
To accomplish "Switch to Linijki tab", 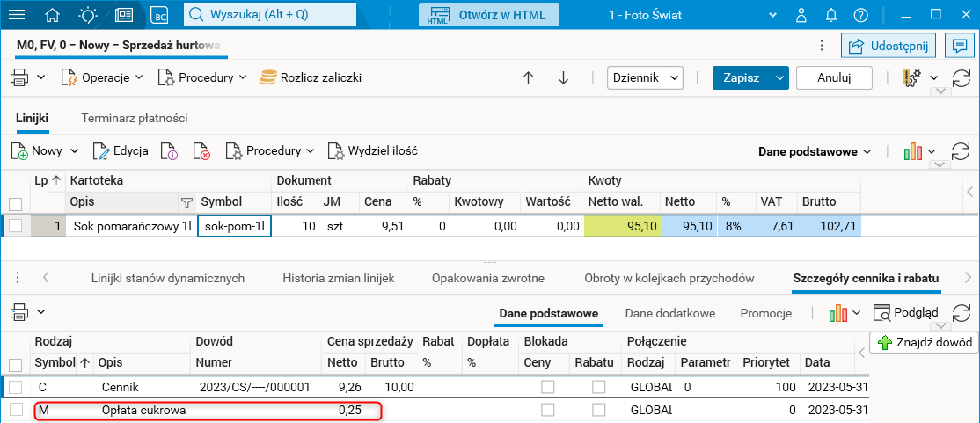I will [x=33, y=118].
